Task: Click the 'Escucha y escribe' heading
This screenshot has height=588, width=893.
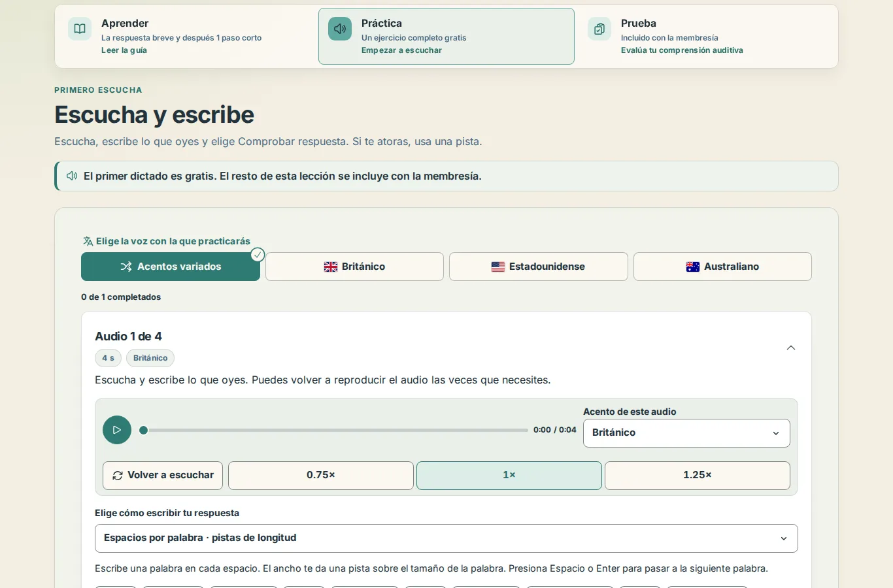Action: (x=154, y=115)
